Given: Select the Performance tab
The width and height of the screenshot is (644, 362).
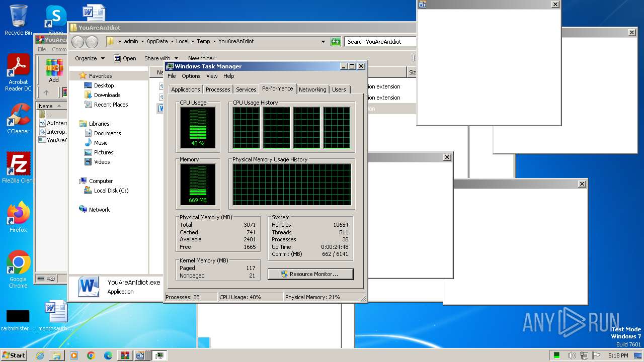Looking at the screenshot, I should coord(278,88).
